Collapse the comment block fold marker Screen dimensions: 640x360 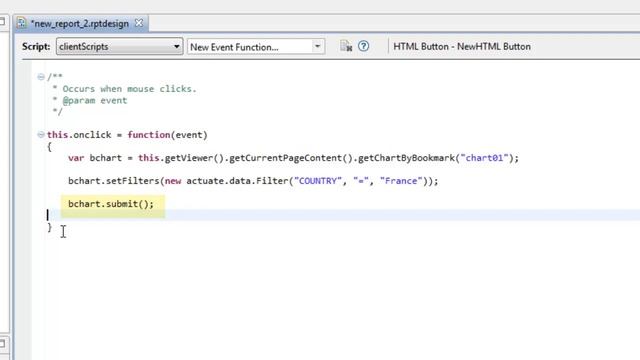(x=41, y=77)
